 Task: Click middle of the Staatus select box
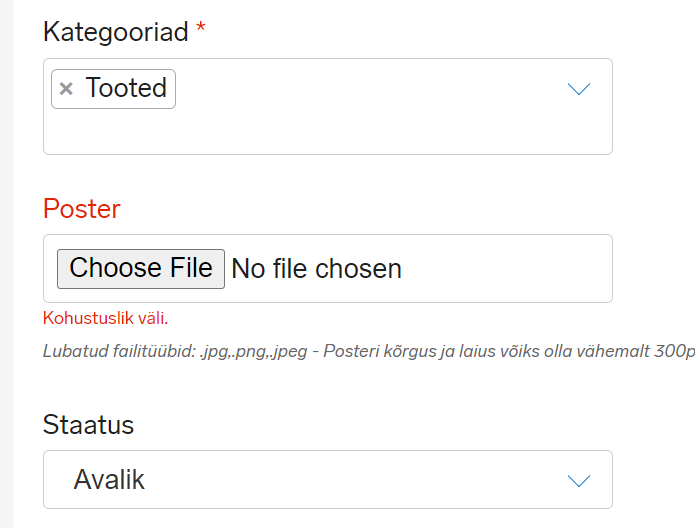click(327, 480)
